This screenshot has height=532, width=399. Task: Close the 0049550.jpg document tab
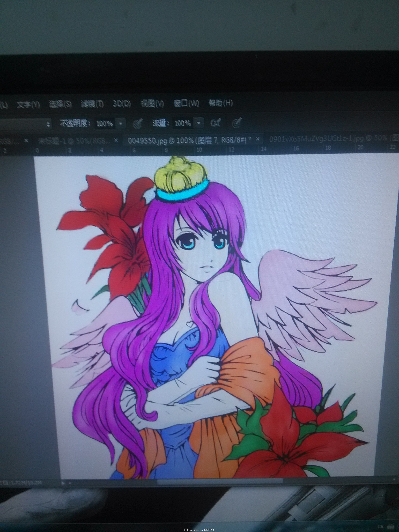pyautogui.click(x=258, y=139)
